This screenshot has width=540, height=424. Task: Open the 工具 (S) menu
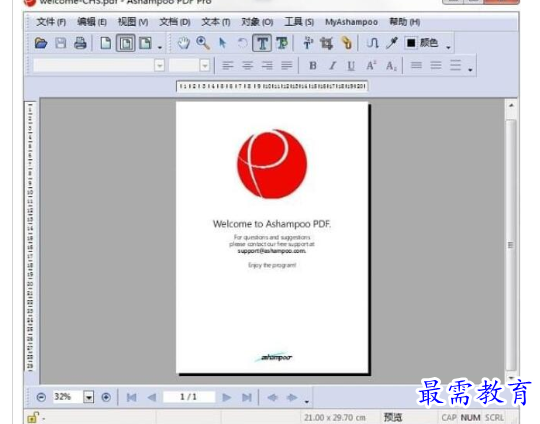coord(299,22)
